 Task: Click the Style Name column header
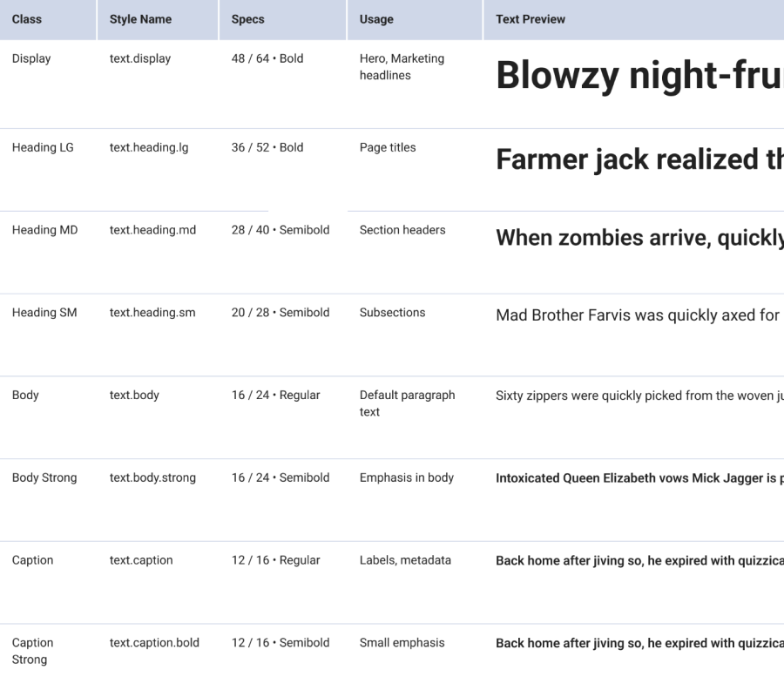pyautogui.click(x=140, y=19)
